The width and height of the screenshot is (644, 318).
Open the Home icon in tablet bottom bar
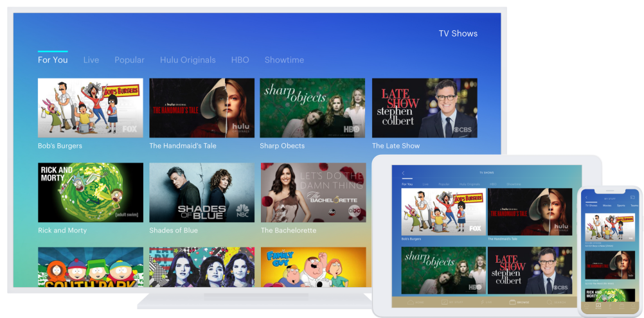point(411,302)
